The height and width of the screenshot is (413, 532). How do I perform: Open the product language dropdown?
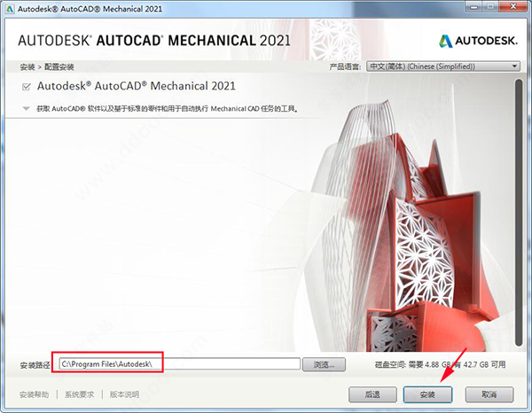point(443,66)
